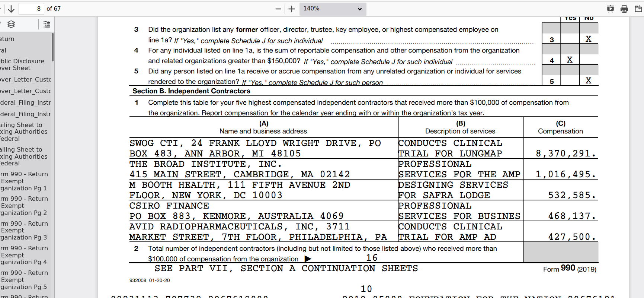This screenshot has width=644, height=298.
Task: Start presentation mode
Action: [610, 9]
